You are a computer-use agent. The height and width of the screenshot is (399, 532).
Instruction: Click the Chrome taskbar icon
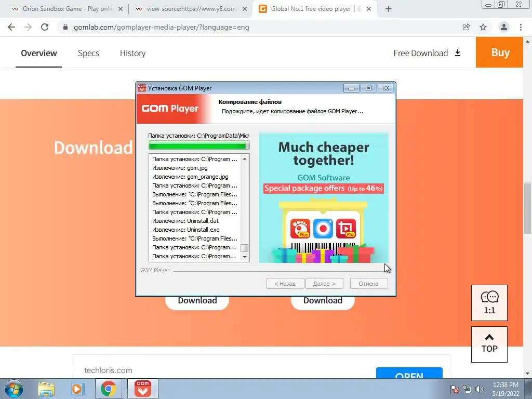108,389
